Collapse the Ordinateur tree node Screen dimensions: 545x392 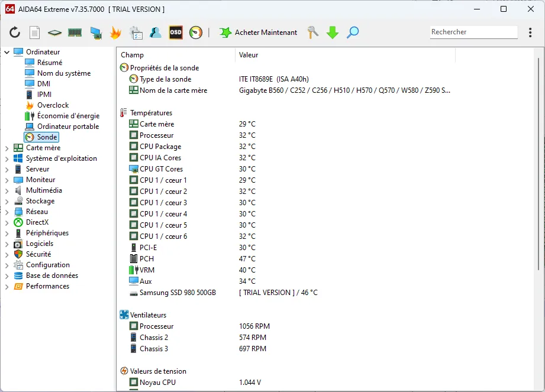click(x=7, y=52)
